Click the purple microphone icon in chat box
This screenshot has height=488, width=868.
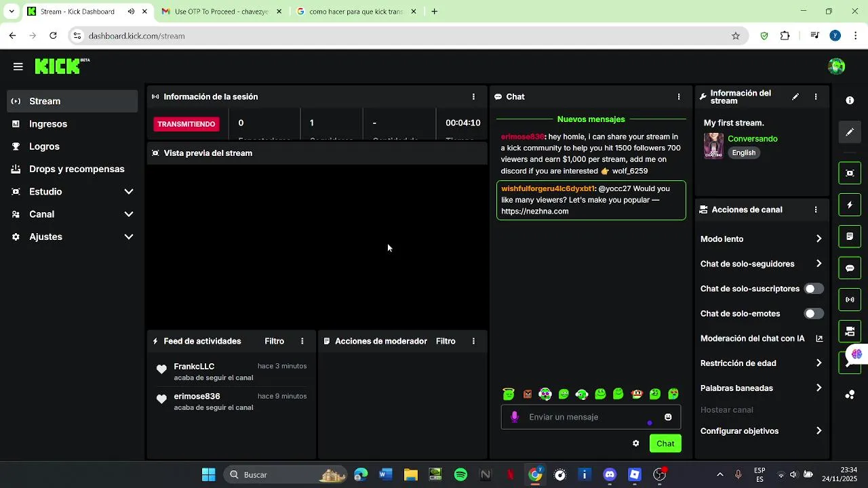click(515, 418)
